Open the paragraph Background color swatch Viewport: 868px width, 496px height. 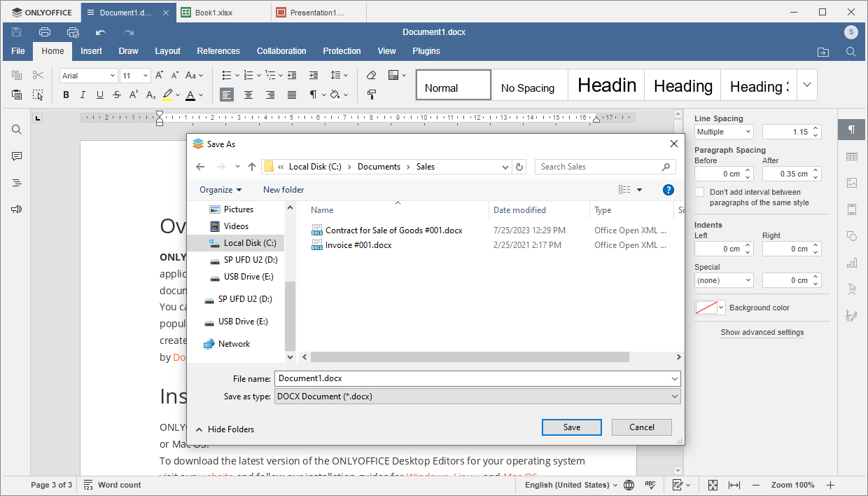tap(710, 307)
